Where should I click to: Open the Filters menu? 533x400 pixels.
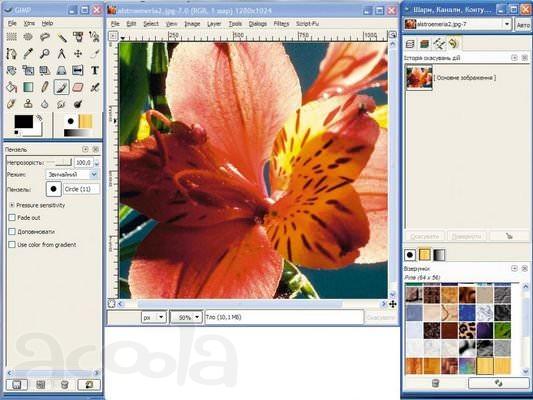281,24
